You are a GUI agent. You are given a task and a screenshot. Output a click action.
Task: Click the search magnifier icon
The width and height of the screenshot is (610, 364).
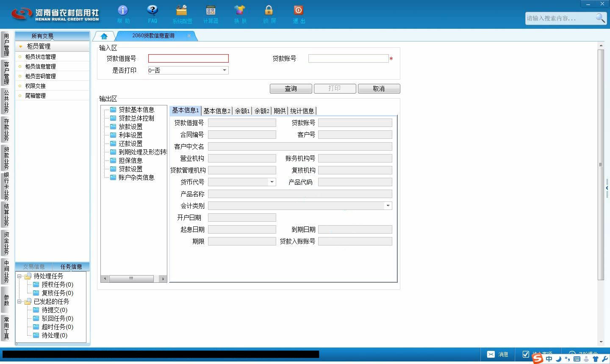[x=600, y=18]
